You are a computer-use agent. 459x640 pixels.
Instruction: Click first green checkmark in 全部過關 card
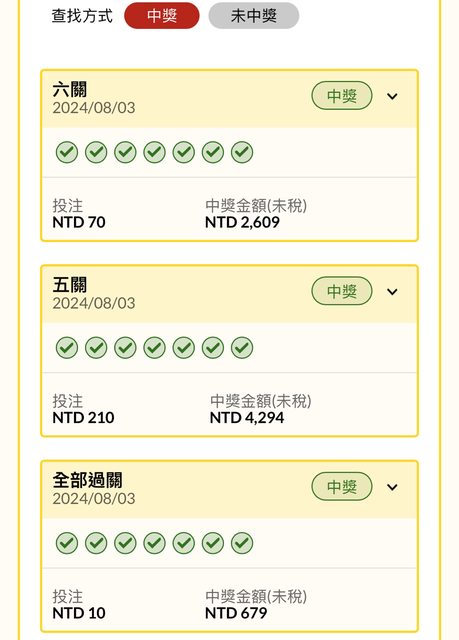(67, 543)
